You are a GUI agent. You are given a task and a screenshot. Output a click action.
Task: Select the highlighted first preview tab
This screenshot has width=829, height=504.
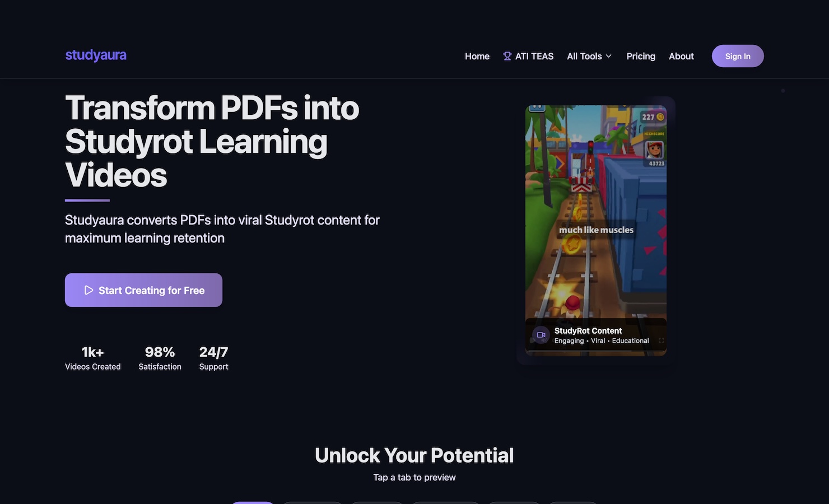click(253, 502)
